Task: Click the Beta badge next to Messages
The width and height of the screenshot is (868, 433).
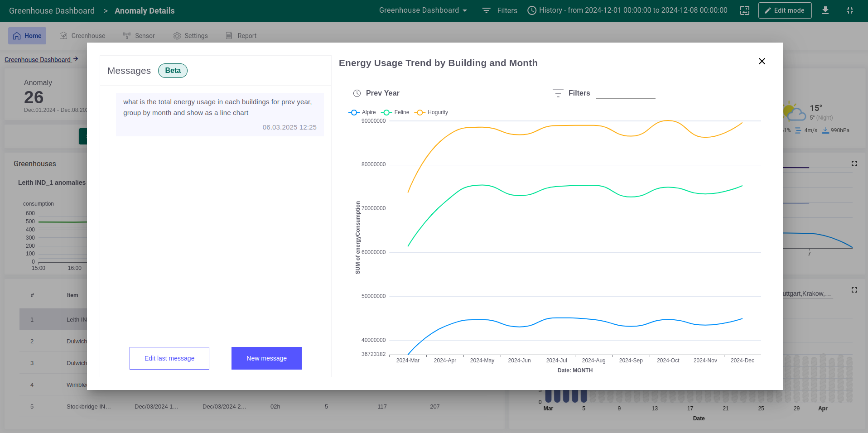Action: click(x=173, y=71)
